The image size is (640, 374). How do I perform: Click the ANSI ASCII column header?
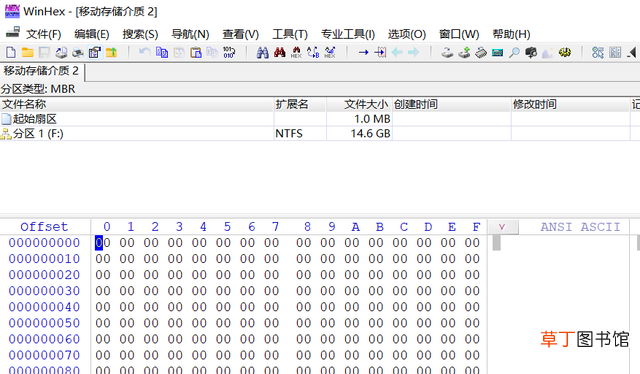coord(580,227)
